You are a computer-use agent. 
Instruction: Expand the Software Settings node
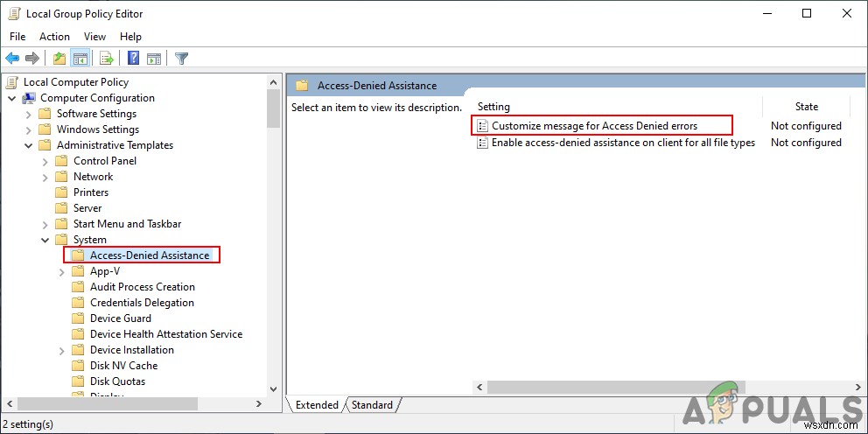[x=29, y=114]
